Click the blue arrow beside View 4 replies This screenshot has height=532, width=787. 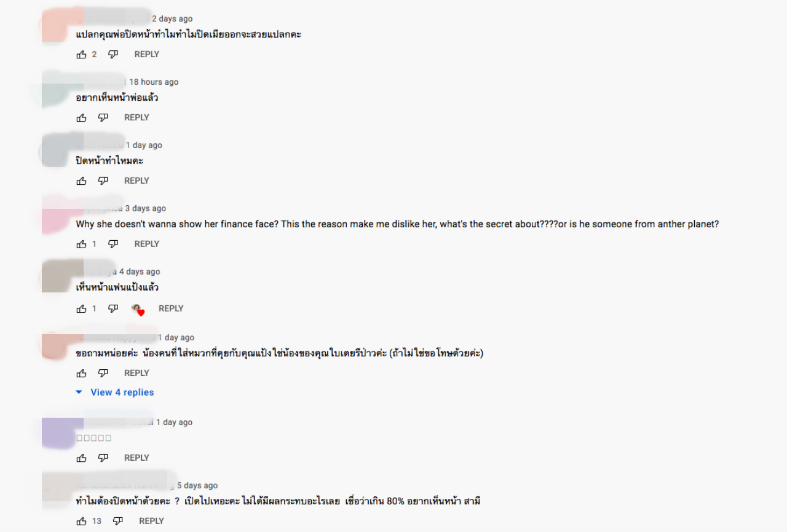(79, 393)
